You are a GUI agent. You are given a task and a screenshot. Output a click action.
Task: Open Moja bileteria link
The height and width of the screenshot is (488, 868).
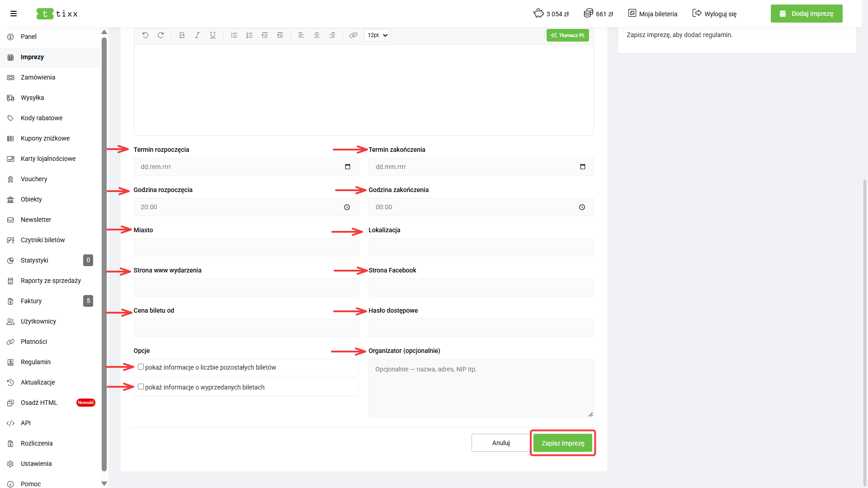click(x=653, y=14)
